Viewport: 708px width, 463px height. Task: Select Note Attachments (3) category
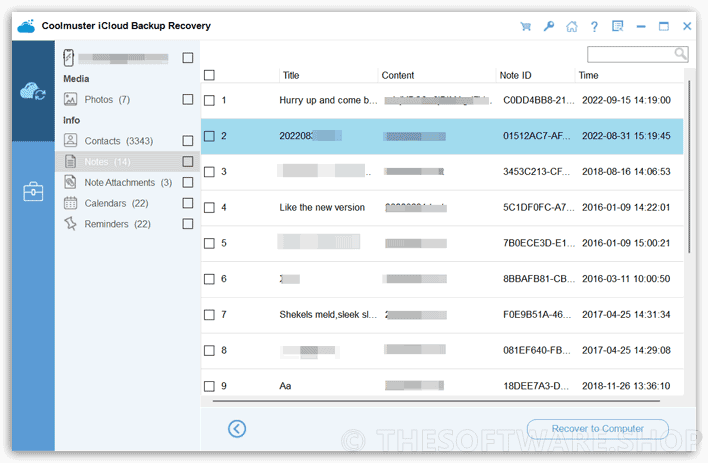click(x=128, y=182)
